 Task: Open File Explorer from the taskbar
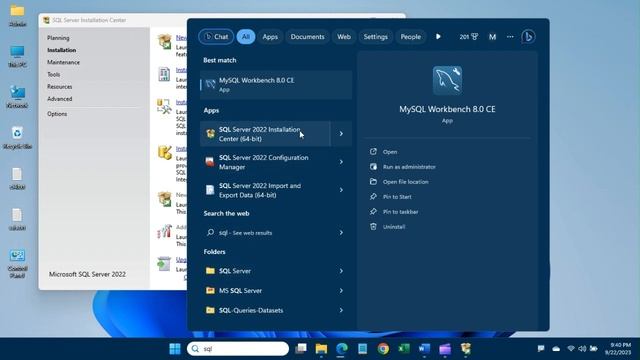click(x=321, y=349)
